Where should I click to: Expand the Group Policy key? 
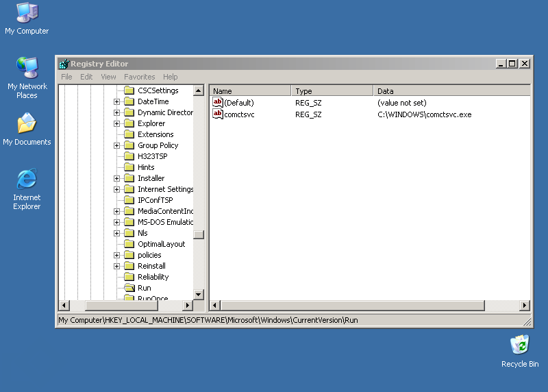click(116, 145)
